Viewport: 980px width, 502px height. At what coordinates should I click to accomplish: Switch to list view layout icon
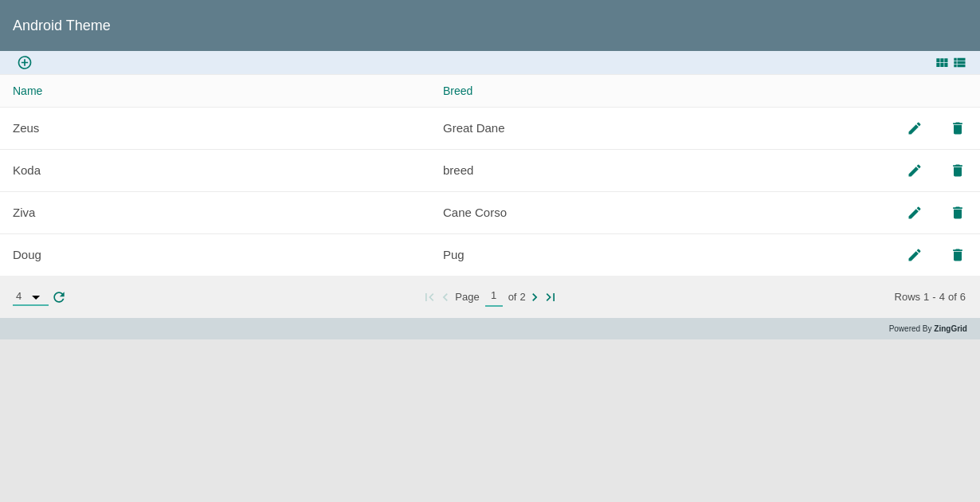click(x=959, y=62)
